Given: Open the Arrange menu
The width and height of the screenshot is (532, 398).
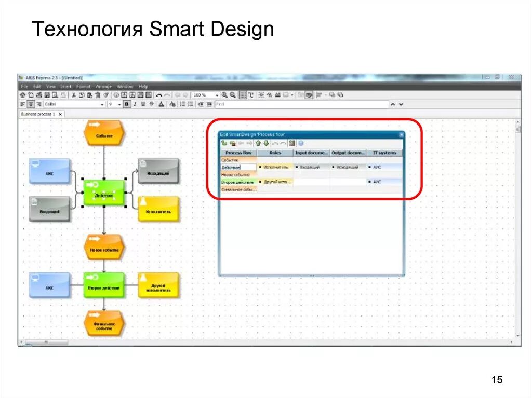Looking at the screenshot, I should 103,87.
